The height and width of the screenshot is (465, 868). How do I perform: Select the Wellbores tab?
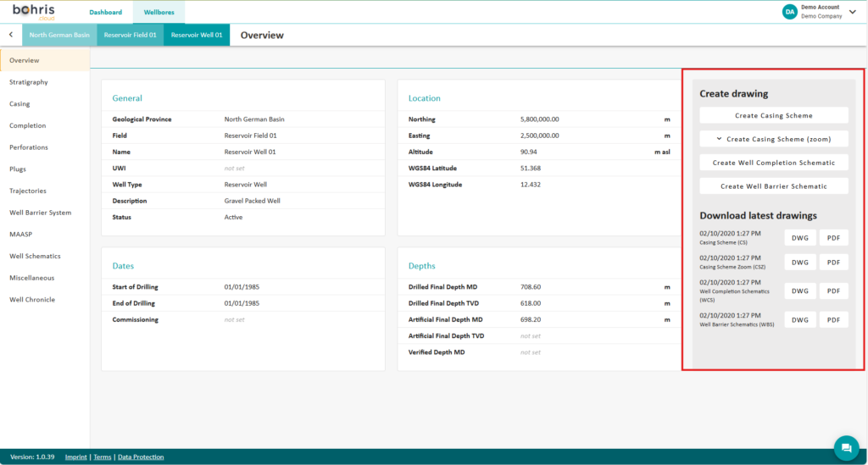pyautogui.click(x=159, y=12)
